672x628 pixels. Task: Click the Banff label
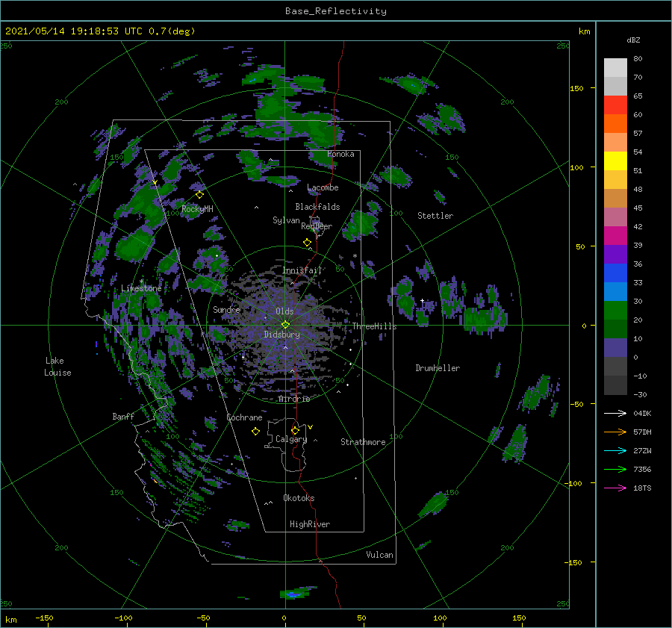pyautogui.click(x=123, y=416)
